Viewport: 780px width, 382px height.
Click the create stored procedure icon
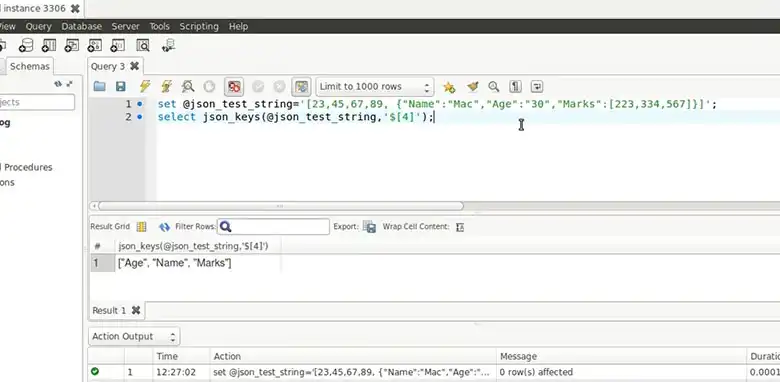pyautogui.click(x=95, y=46)
